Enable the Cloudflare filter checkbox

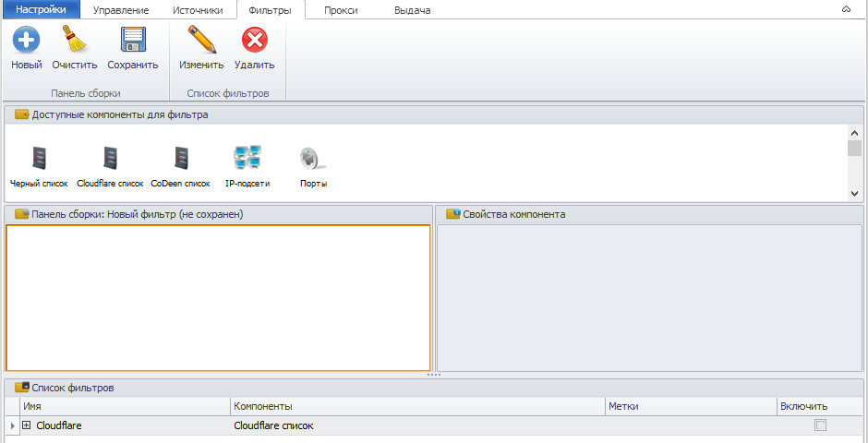(x=820, y=425)
